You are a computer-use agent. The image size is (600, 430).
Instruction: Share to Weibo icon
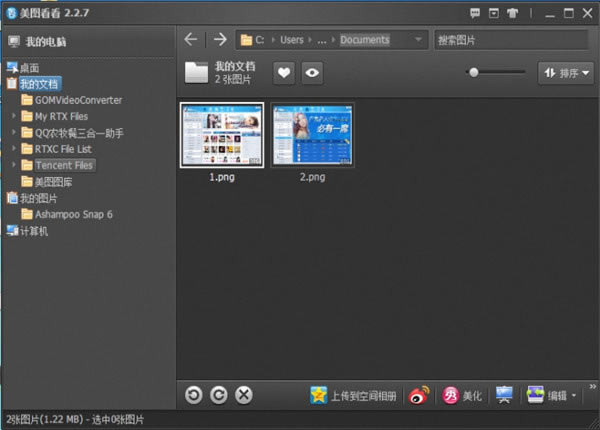419,396
